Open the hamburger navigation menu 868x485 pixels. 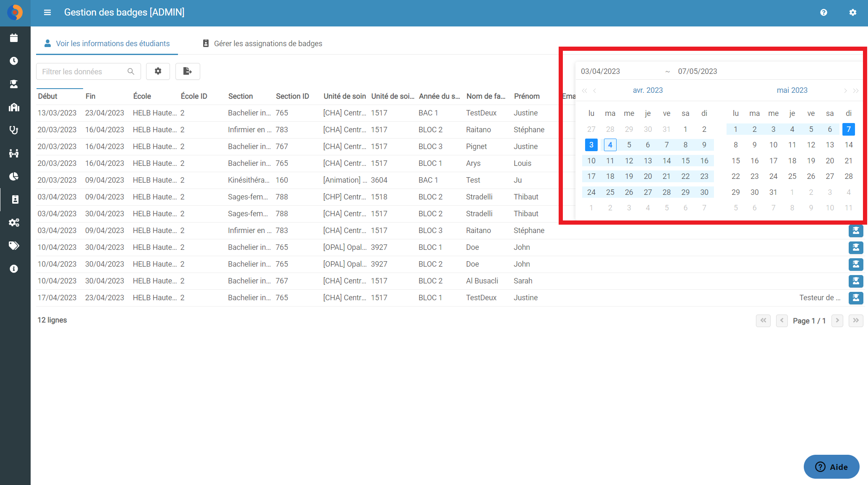(47, 13)
